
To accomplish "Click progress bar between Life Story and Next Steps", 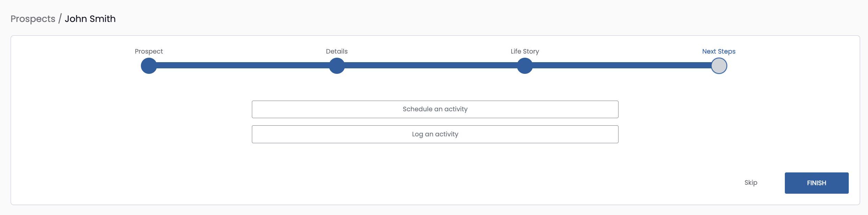I will 622,65.
